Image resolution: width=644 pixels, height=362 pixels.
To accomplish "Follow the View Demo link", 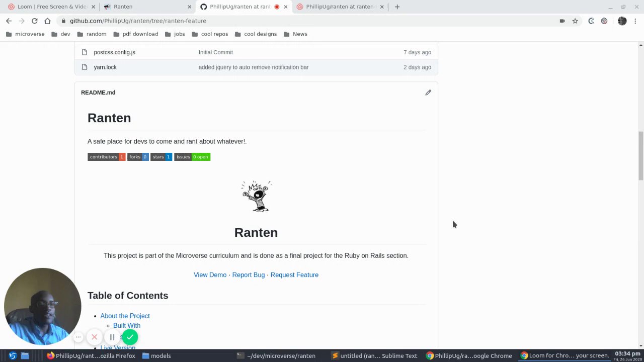I will (210, 275).
